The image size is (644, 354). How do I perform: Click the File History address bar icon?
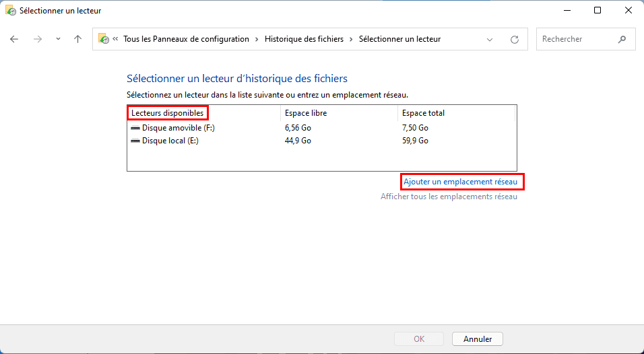pyautogui.click(x=104, y=39)
